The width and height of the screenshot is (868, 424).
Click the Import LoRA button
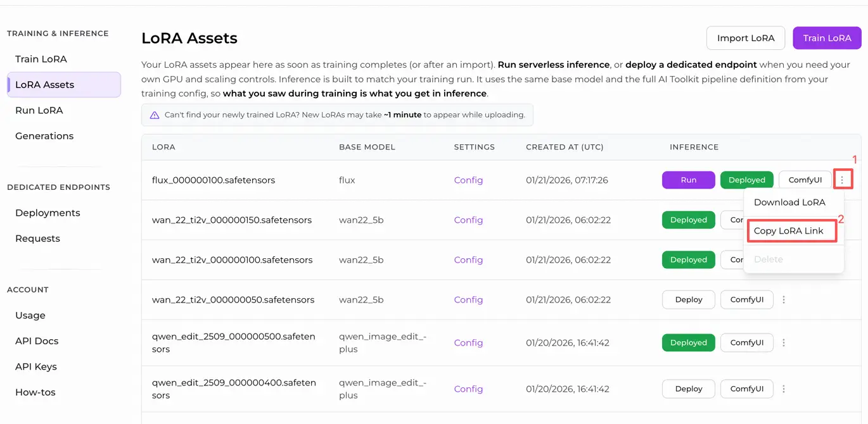tap(745, 38)
